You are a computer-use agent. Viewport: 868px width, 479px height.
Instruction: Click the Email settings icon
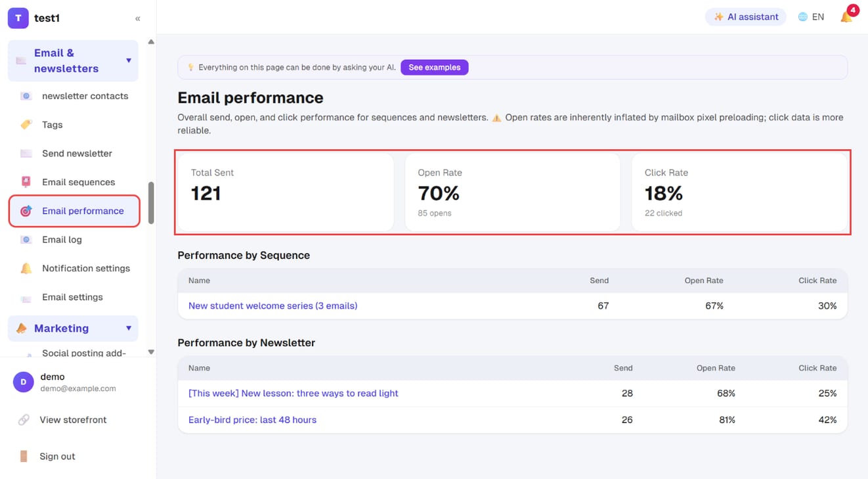click(26, 298)
